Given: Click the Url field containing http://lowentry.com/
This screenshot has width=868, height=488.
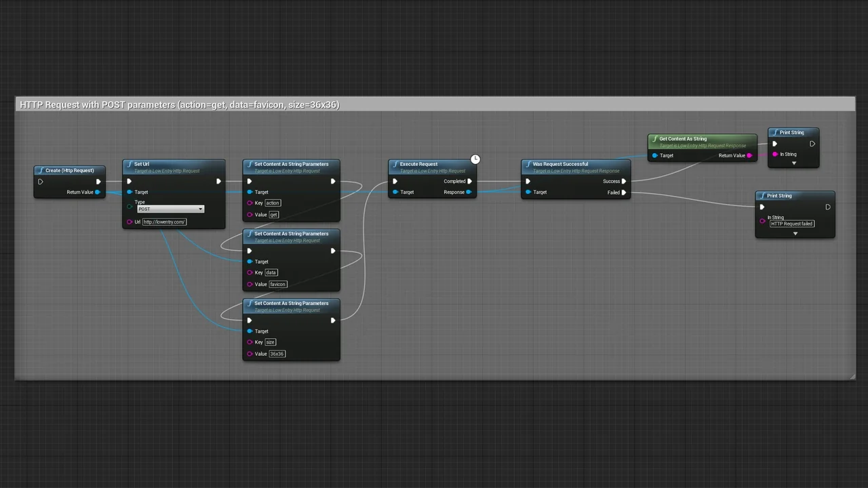Looking at the screenshot, I should coord(164,222).
